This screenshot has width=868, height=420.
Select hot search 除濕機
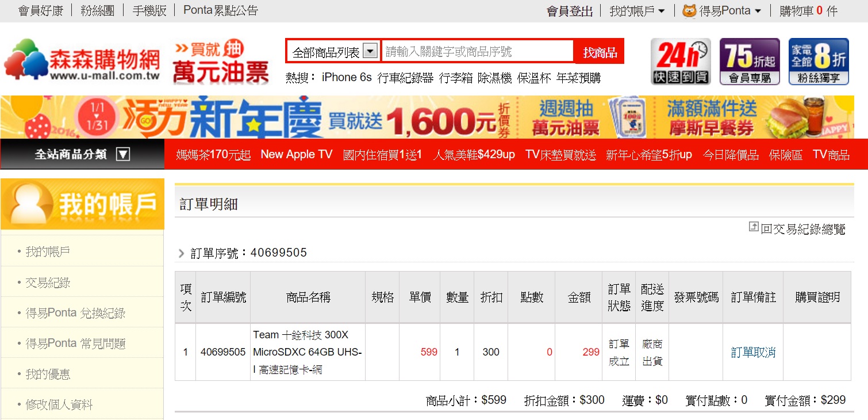pyautogui.click(x=495, y=78)
